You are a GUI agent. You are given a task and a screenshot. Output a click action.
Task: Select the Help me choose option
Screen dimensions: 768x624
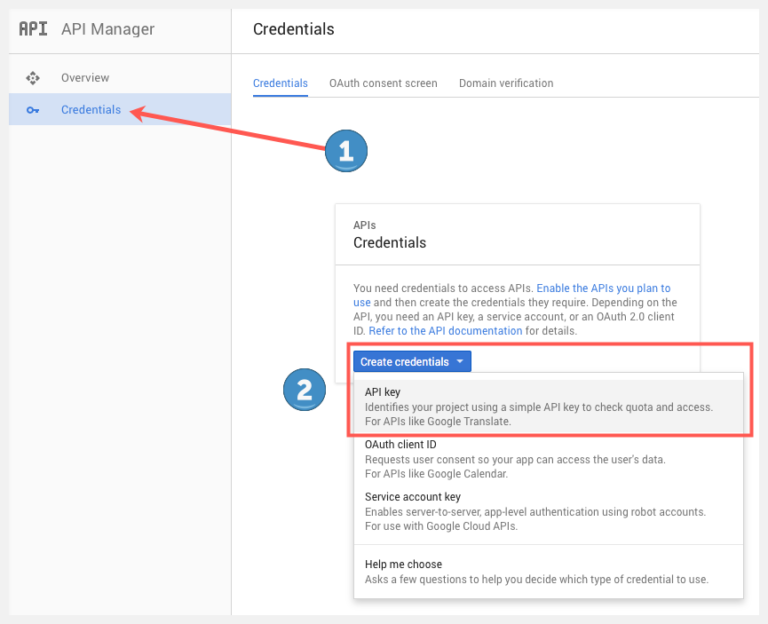coord(548,572)
